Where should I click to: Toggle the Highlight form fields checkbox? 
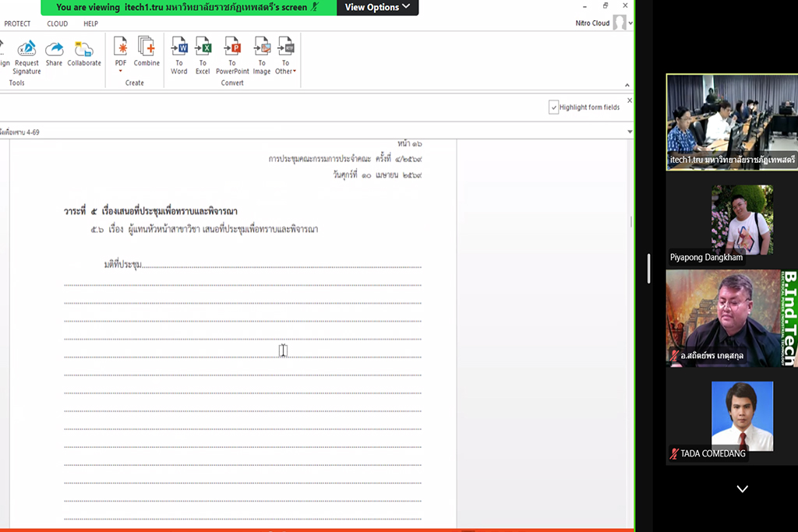(x=554, y=107)
